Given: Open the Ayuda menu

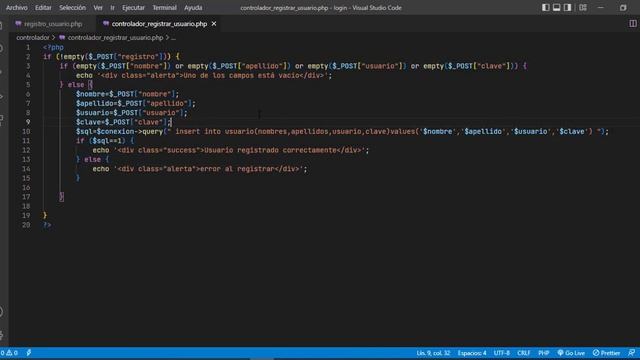Looking at the screenshot, I should coord(193,8).
